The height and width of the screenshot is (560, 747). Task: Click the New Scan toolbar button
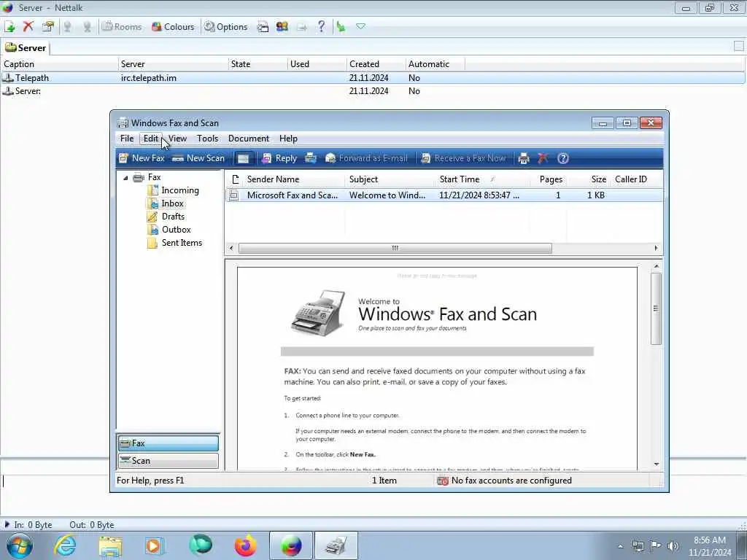[x=198, y=158]
